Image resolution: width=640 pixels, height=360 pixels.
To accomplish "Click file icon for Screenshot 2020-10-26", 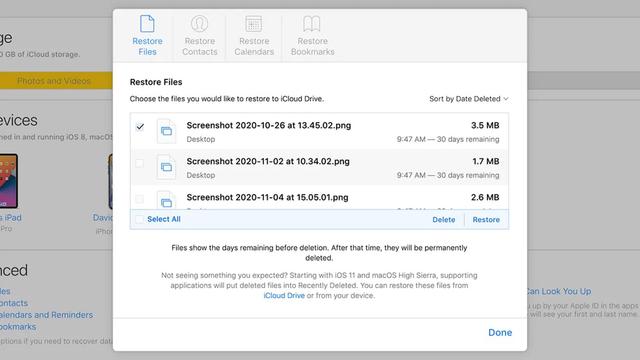I will point(166,131).
